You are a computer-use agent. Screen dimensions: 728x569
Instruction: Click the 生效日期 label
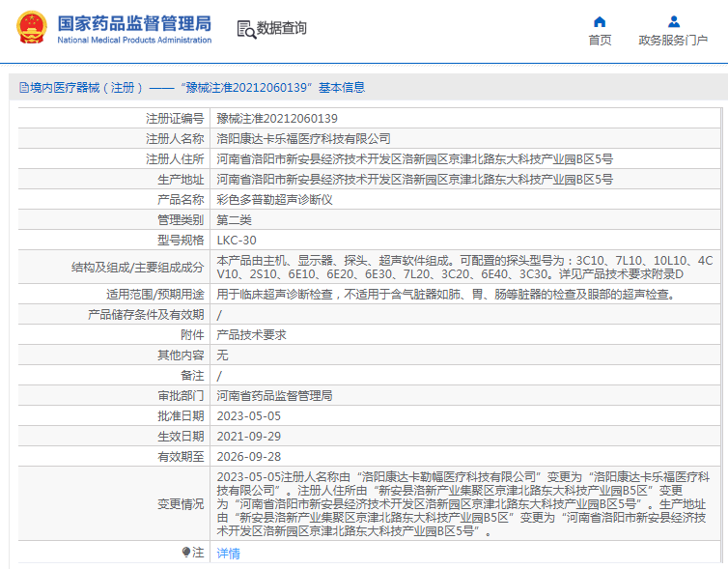(181, 436)
